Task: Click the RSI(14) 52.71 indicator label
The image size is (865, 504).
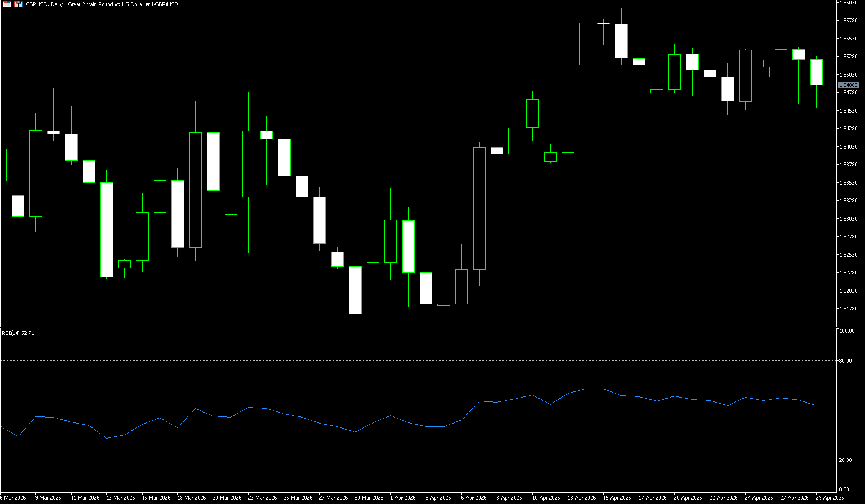Action: (18, 333)
